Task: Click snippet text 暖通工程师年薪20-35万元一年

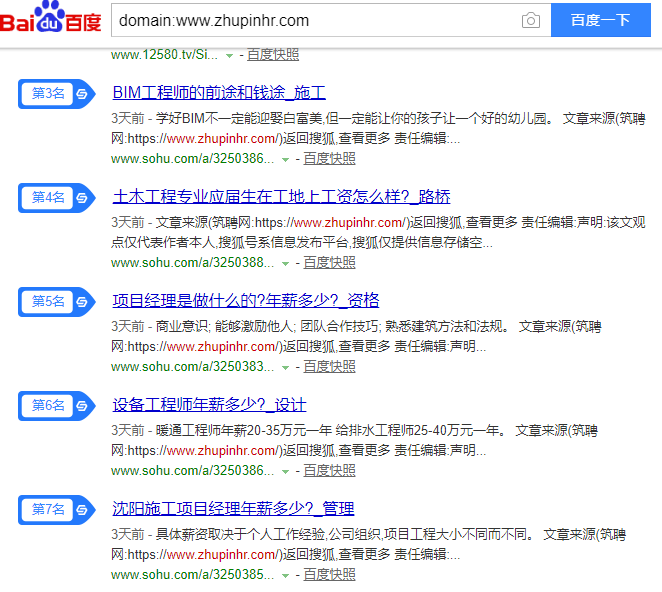Action: click(244, 431)
